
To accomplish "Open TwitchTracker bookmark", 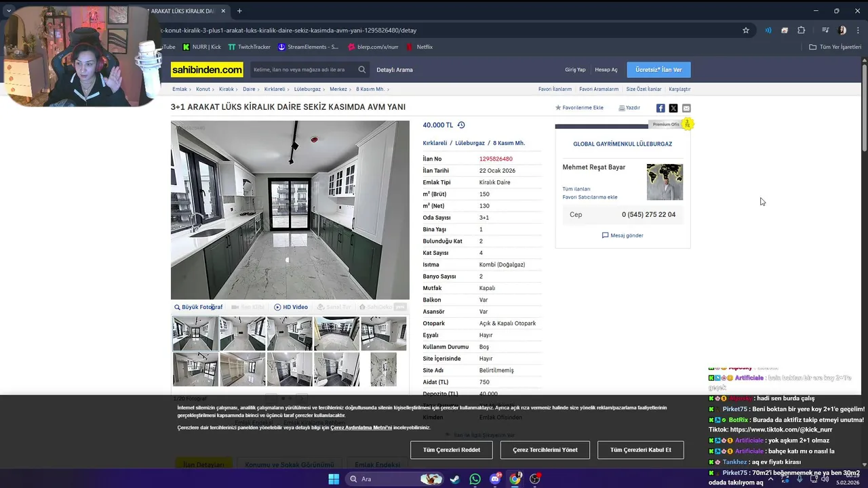I will point(250,47).
